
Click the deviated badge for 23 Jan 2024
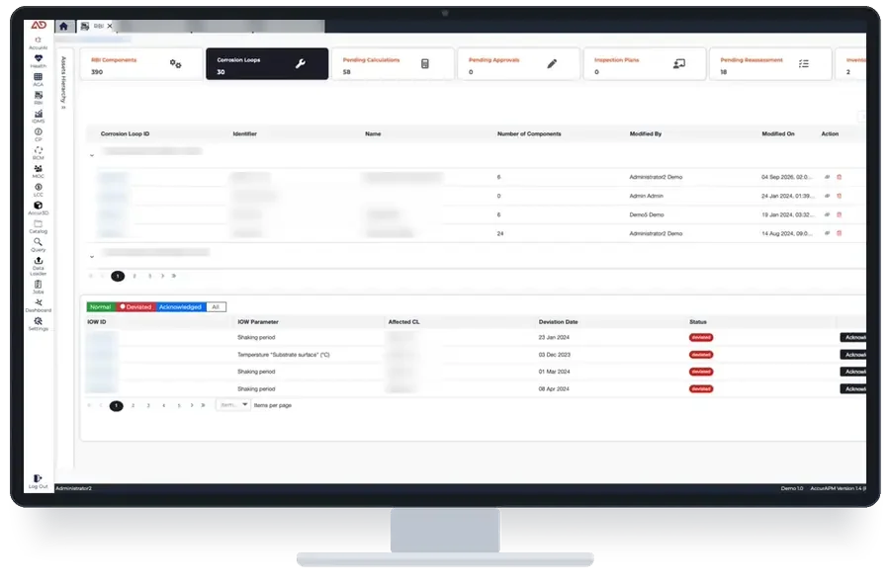click(x=701, y=337)
